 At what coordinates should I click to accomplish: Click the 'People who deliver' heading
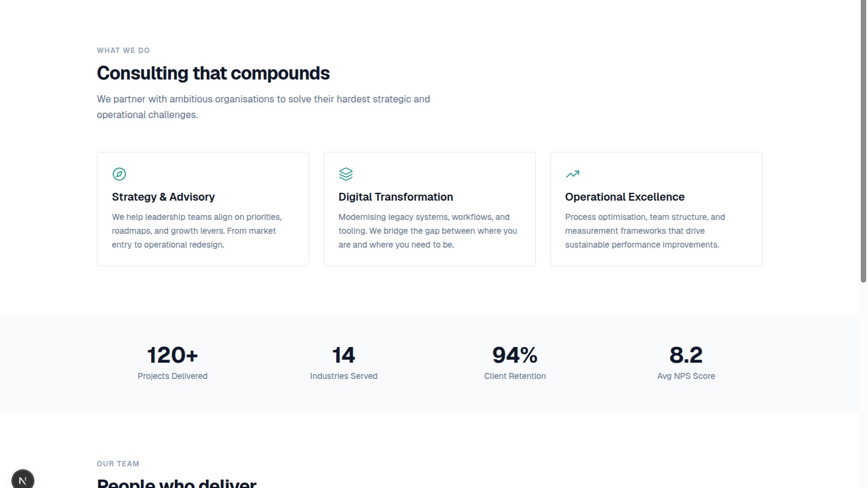point(177,483)
